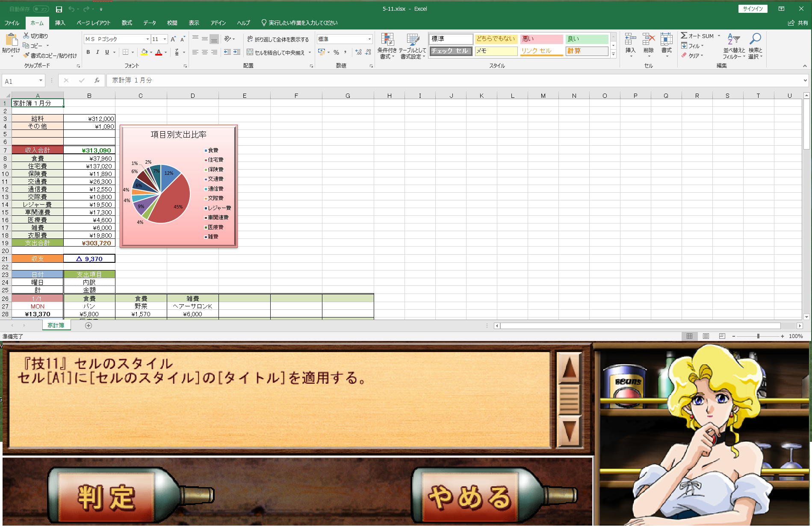This screenshot has height=526, width=812.
Task: Click the Font Color A icon
Action: click(159, 52)
